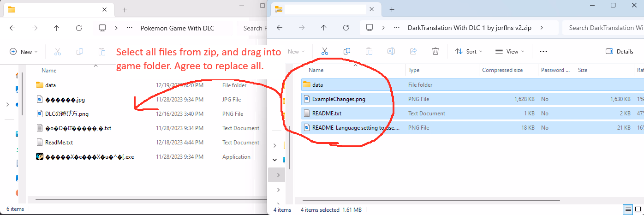Click the Copy icon in zip window toolbar
This screenshot has height=215, width=644.
347,52
